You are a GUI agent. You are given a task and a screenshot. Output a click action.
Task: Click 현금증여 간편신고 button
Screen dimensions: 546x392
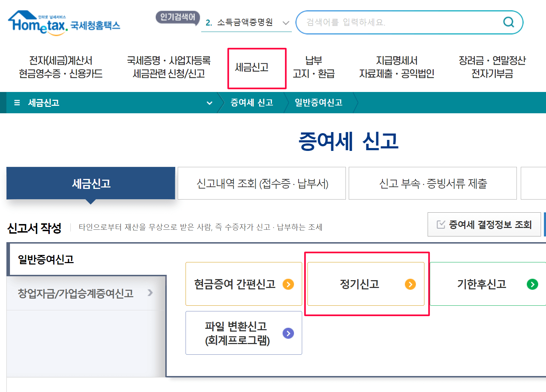pyautogui.click(x=244, y=284)
